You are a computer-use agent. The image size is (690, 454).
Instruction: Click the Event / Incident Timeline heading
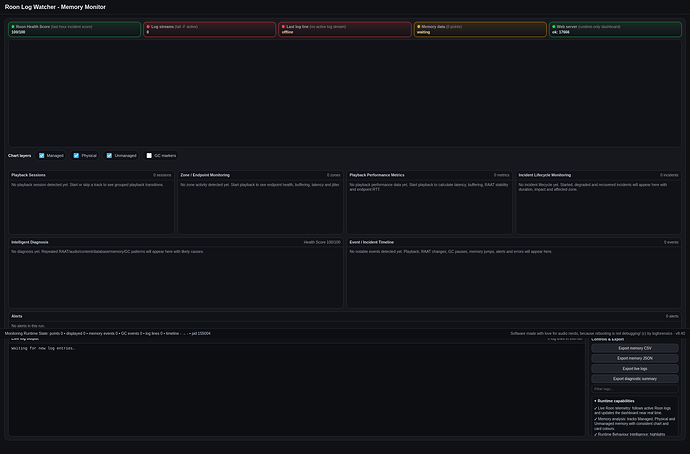point(371,242)
